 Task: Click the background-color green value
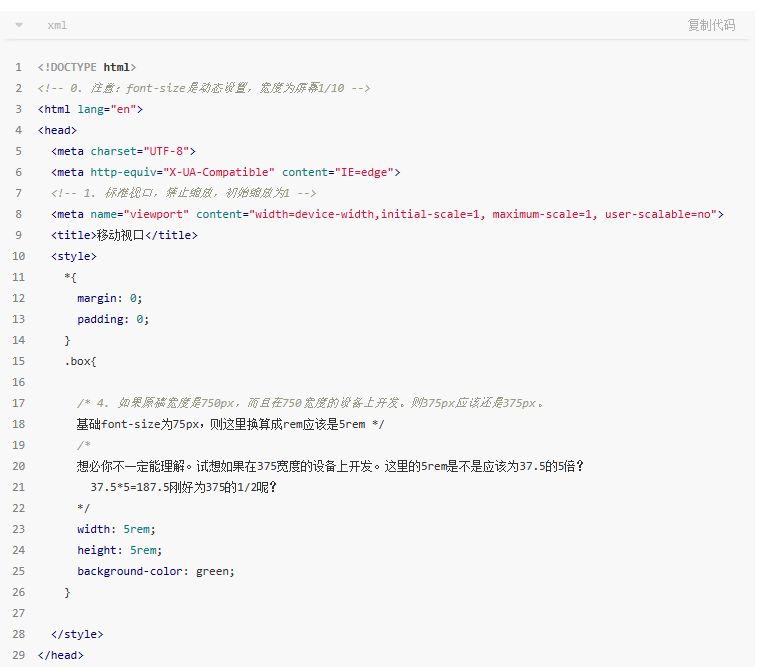[213, 571]
